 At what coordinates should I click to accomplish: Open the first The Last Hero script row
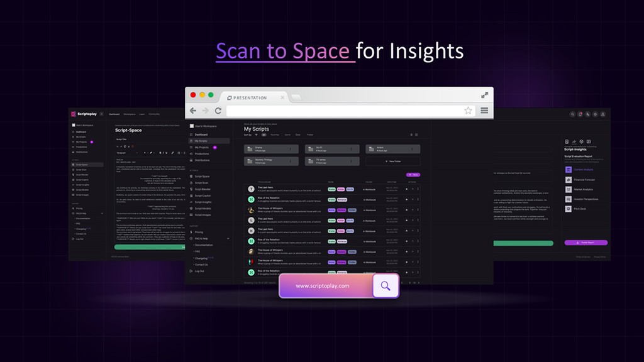click(332, 189)
